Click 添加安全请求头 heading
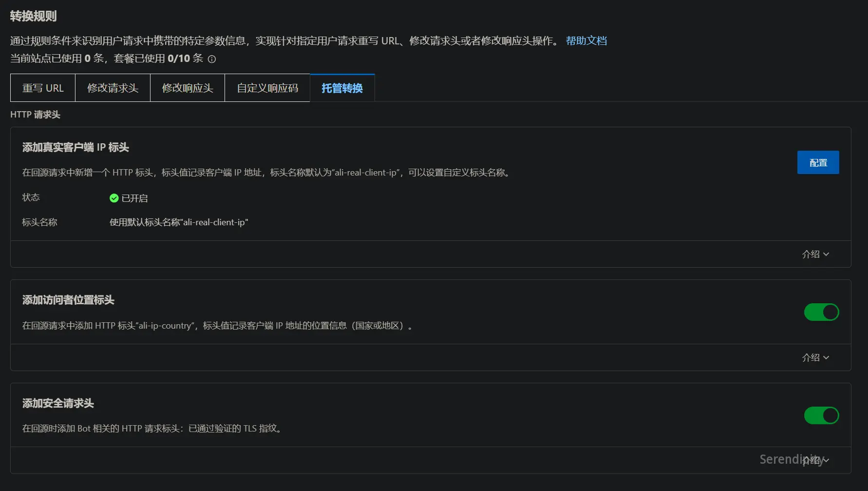Image resolution: width=868 pixels, height=491 pixels. [x=58, y=403]
